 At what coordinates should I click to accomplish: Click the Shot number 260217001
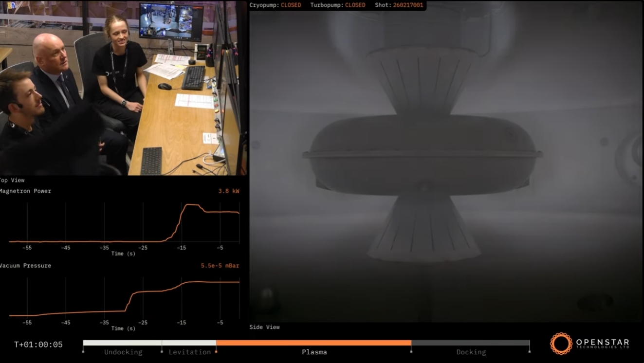408,5
